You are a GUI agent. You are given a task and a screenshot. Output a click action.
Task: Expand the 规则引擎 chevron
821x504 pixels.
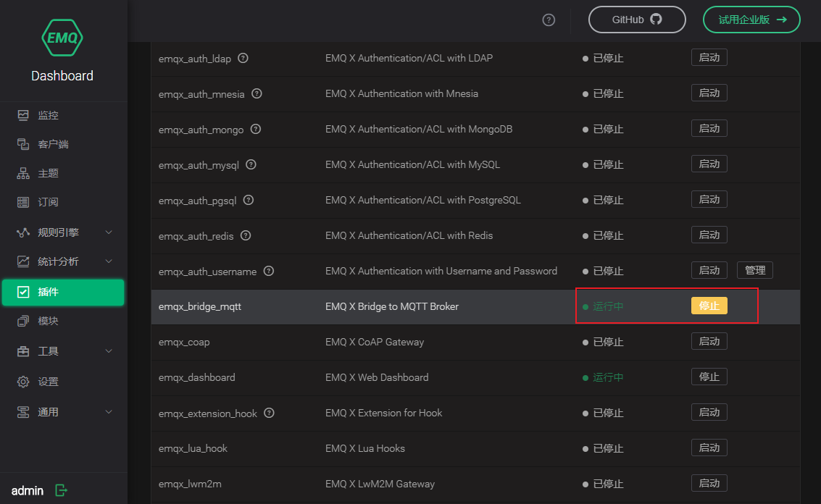coord(109,232)
